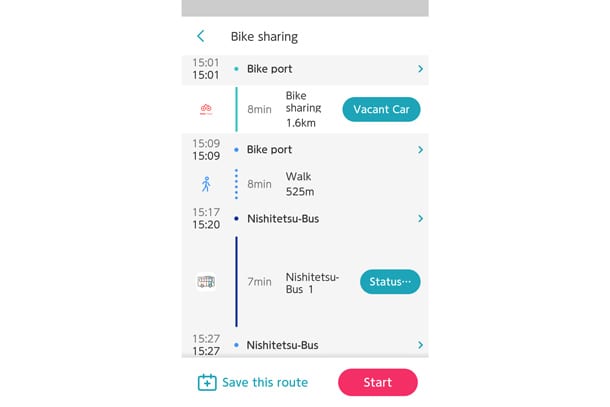Image resolution: width=610 pixels, height=407 pixels.
Task: Go back using the left arrow
Action: click(x=201, y=36)
